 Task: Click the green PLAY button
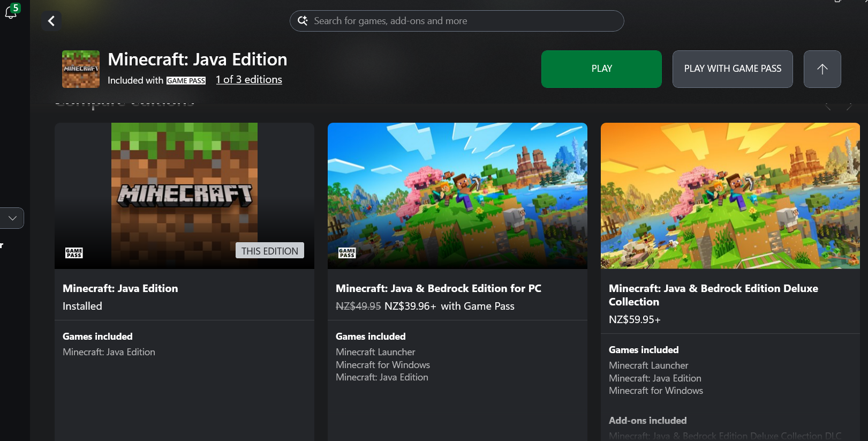click(x=601, y=69)
